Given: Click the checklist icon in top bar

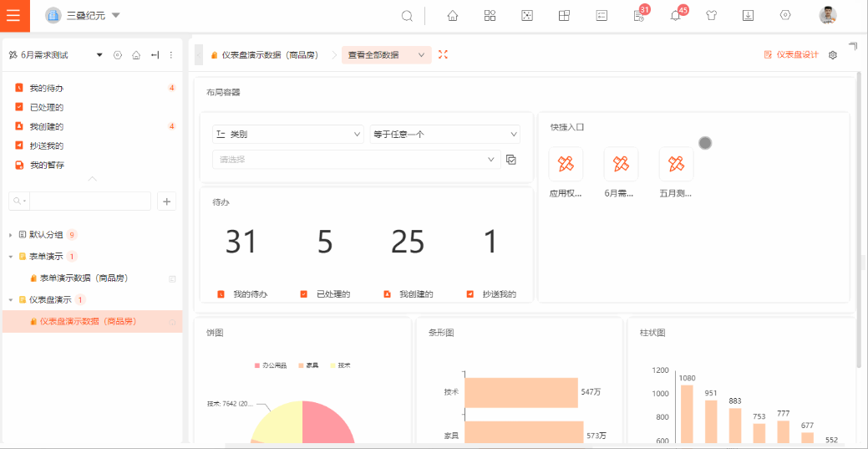Looking at the screenshot, I should coord(602,16).
